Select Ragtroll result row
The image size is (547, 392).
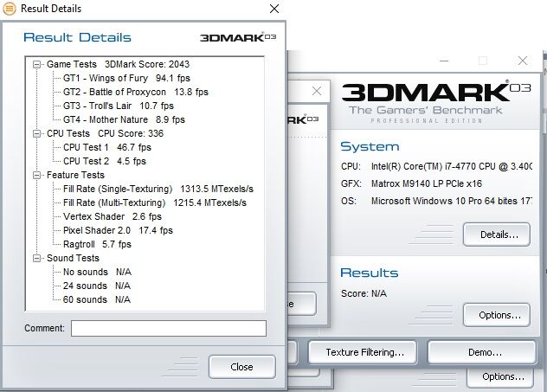click(97, 244)
